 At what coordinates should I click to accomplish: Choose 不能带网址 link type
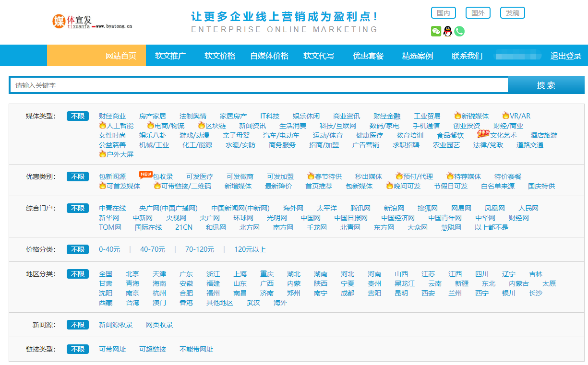click(196, 349)
